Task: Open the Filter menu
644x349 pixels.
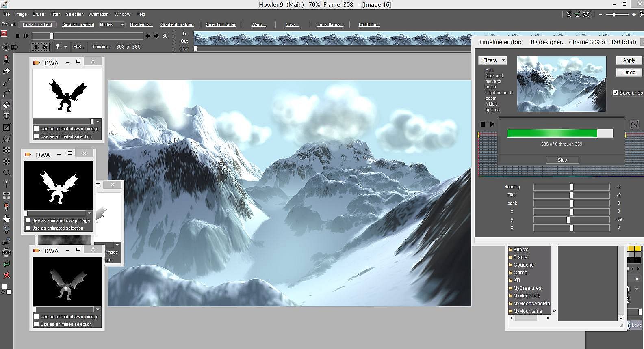Action: point(55,14)
